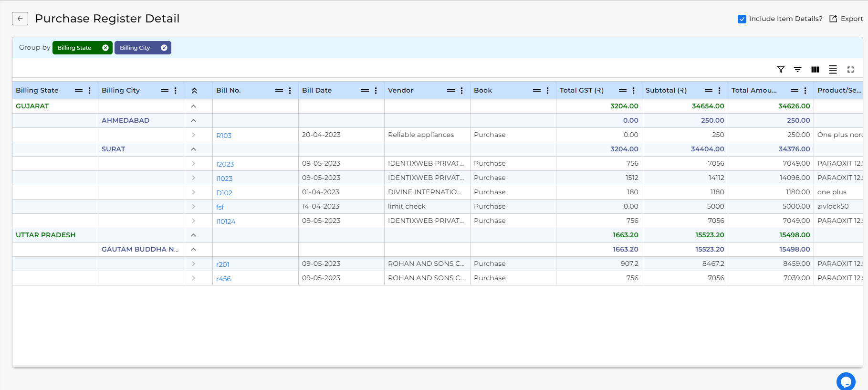868x390 pixels.
Task: Expand row details for bill I2023
Action: pyautogui.click(x=193, y=163)
